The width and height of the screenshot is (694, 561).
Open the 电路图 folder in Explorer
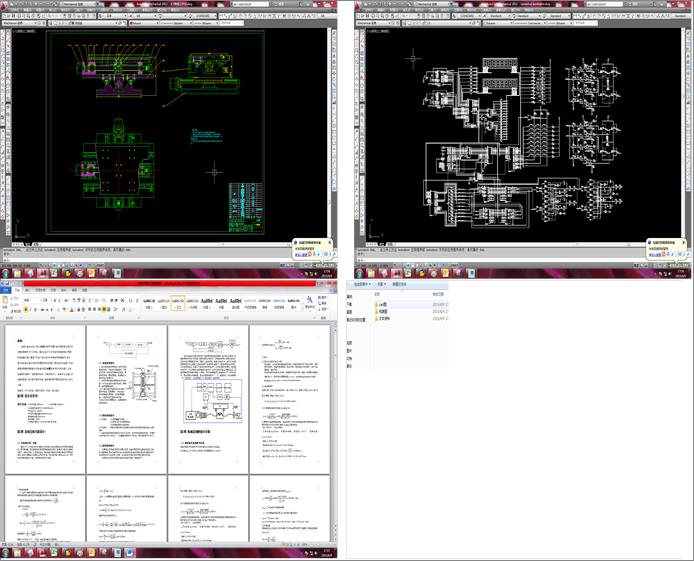381,311
